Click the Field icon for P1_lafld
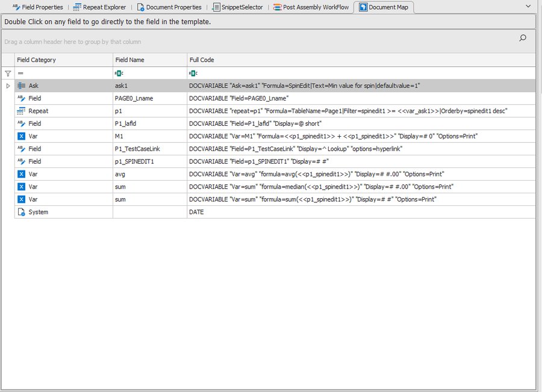Screen dimensions: 542x392 [22, 124]
